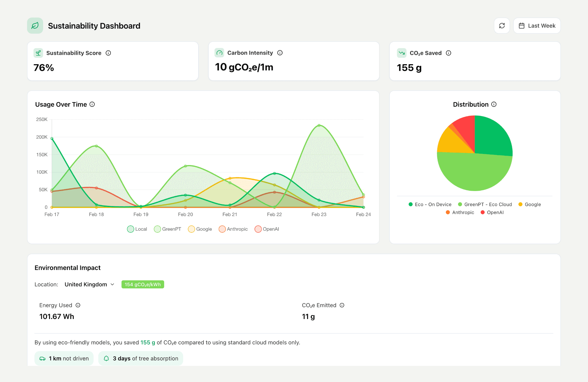Click the 154 gCO₂e/kWh intensity badge
The height and width of the screenshot is (382, 588).
coord(143,285)
